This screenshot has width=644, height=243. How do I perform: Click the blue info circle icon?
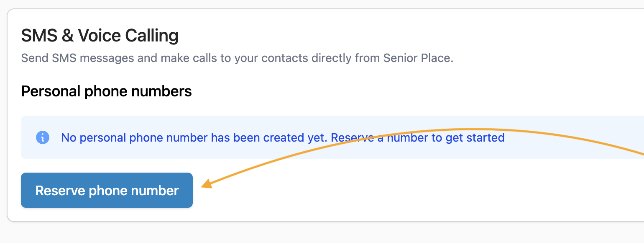pyautogui.click(x=43, y=137)
